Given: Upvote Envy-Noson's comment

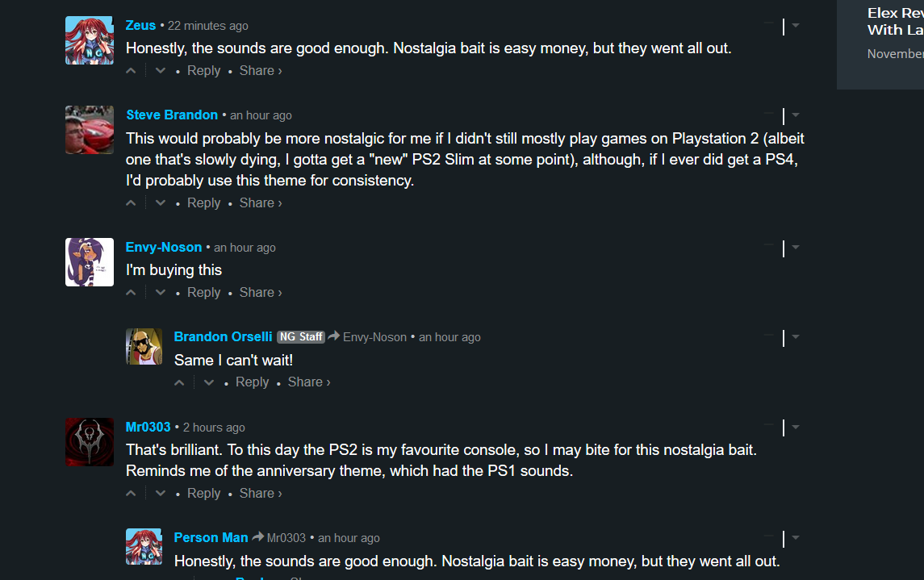Looking at the screenshot, I should pos(132,293).
